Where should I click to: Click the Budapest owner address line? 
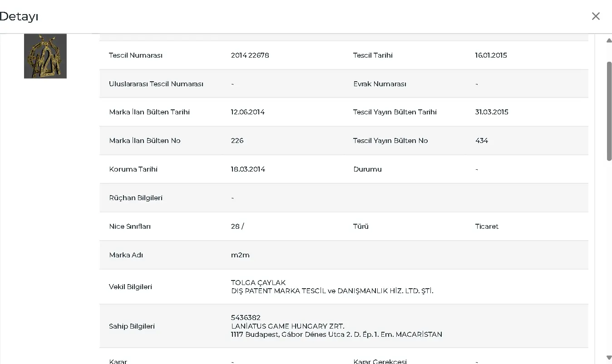[336, 334]
